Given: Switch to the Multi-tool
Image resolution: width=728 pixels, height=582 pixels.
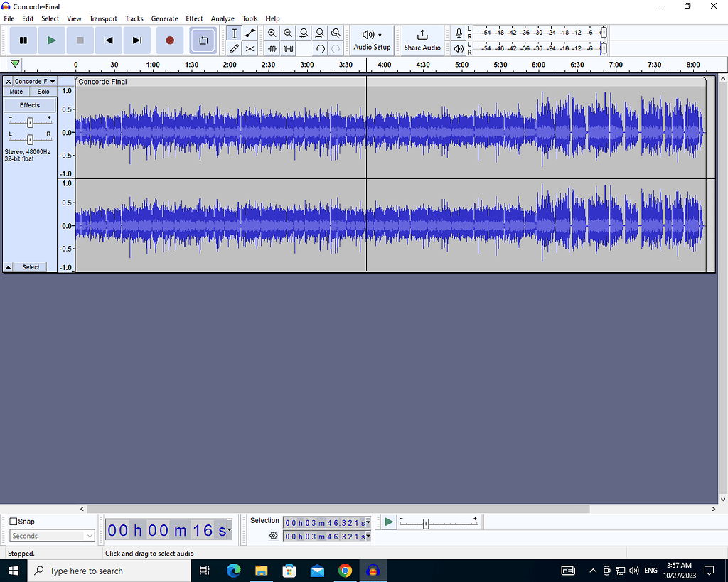Looking at the screenshot, I should tap(250, 48).
